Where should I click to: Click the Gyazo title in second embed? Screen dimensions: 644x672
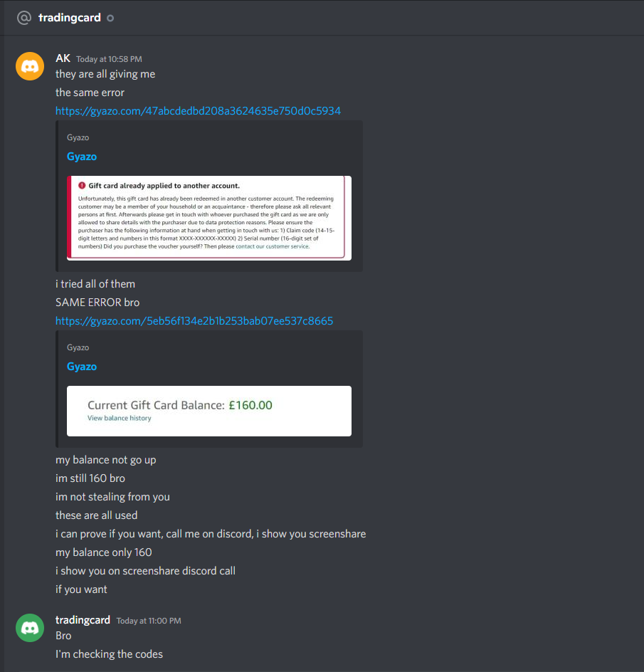click(82, 367)
